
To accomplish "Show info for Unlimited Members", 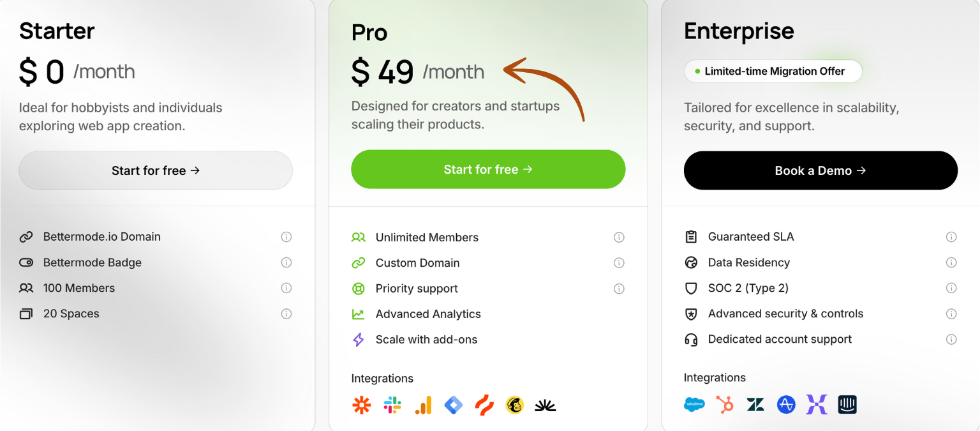I will (x=619, y=238).
